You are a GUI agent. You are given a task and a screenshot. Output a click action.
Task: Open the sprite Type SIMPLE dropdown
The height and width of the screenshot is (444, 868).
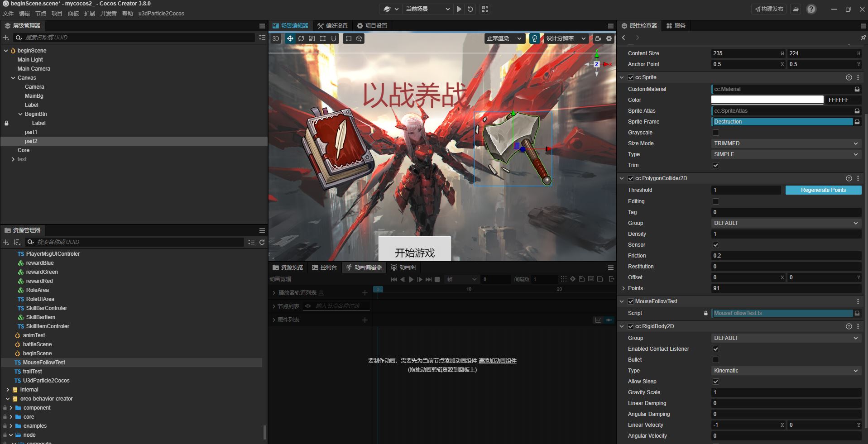pos(786,154)
